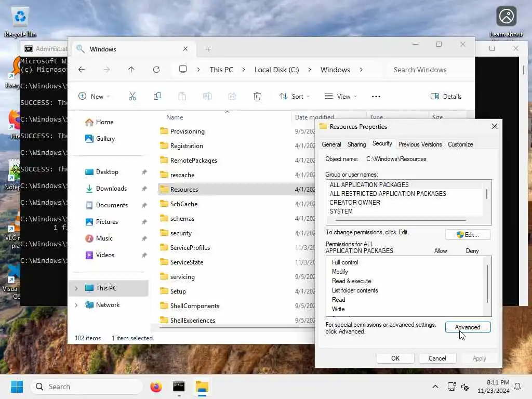This screenshot has width=532, height=399.
Task: Select the ServiceProfiles folder
Action: pos(190,248)
